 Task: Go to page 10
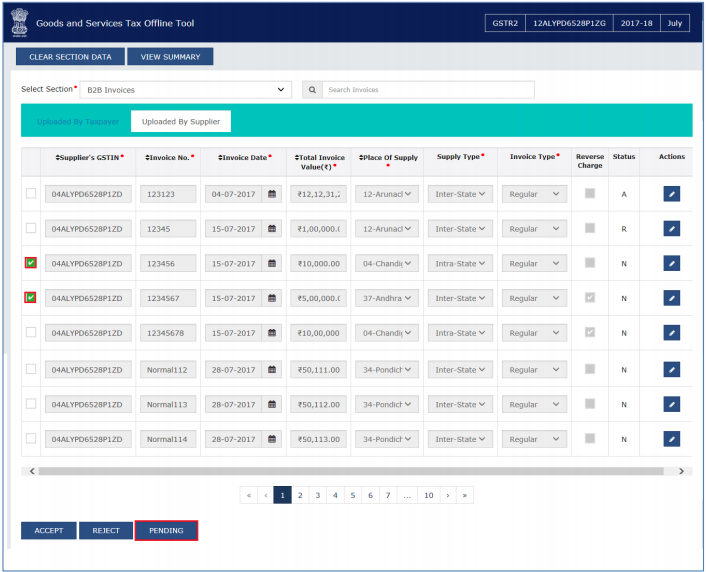click(x=429, y=495)
